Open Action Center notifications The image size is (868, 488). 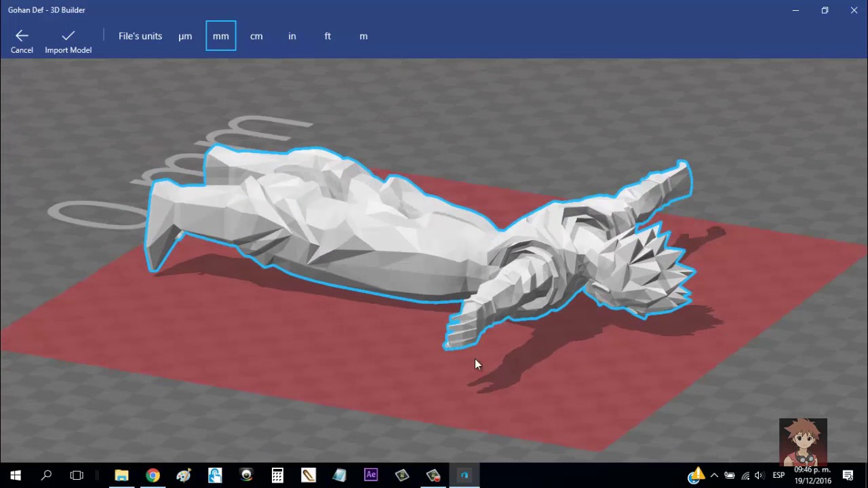point(848,475)
